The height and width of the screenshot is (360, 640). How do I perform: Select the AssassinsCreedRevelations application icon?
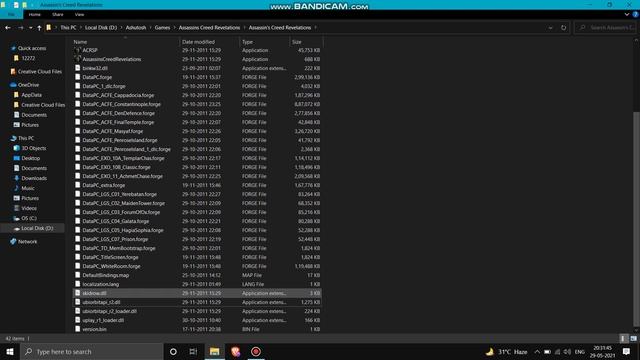coord(78,59)
